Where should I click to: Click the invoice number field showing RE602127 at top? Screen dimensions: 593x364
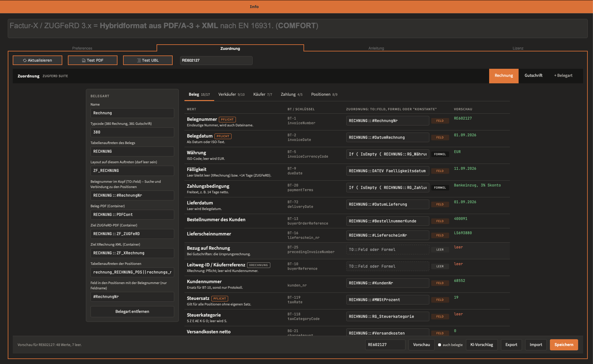click(x=216, y=60)
